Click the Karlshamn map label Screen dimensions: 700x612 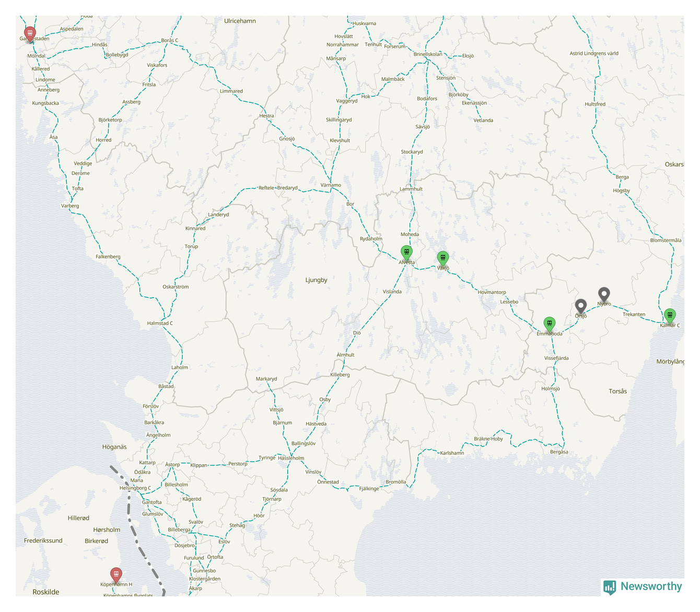(452, 453)
